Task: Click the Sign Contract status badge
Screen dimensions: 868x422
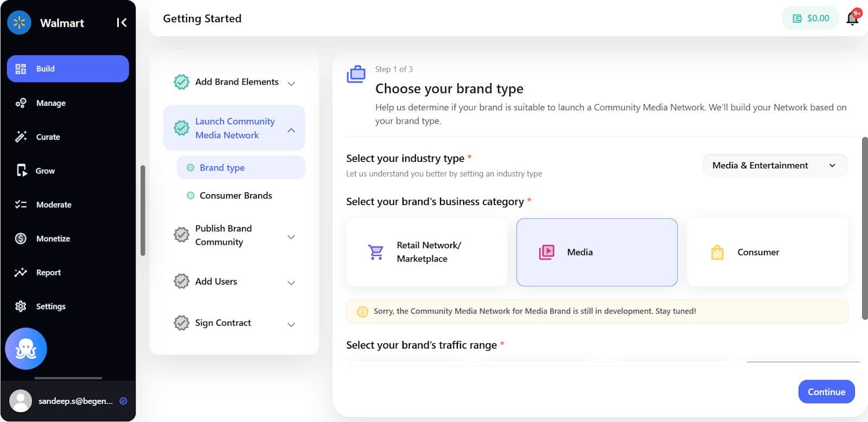Action: click(181, 323)
